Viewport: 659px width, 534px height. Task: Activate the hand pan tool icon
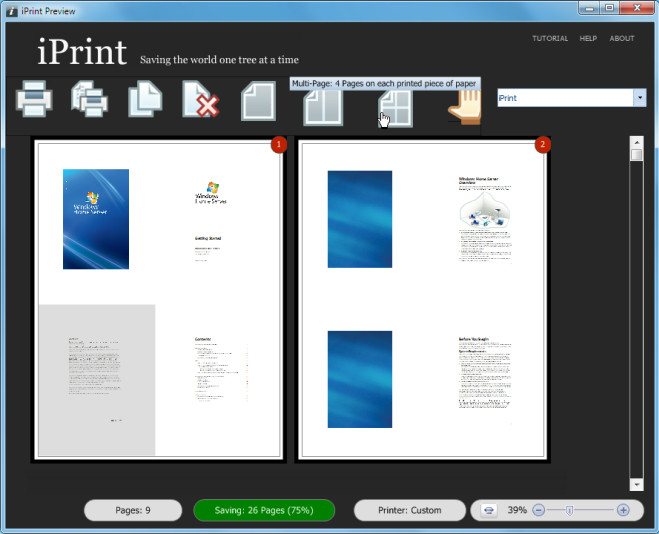[465, 108]
